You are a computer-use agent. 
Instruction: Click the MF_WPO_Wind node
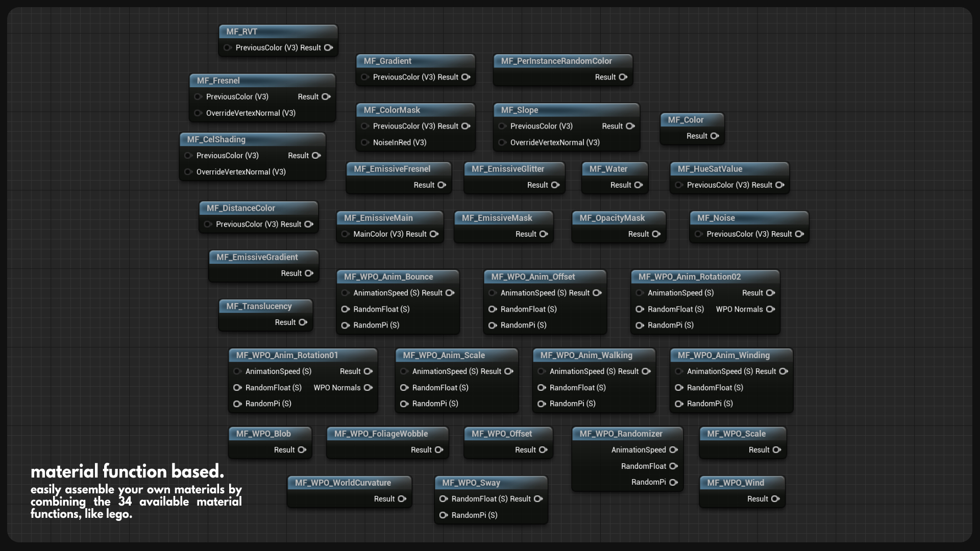click(735, 483)
